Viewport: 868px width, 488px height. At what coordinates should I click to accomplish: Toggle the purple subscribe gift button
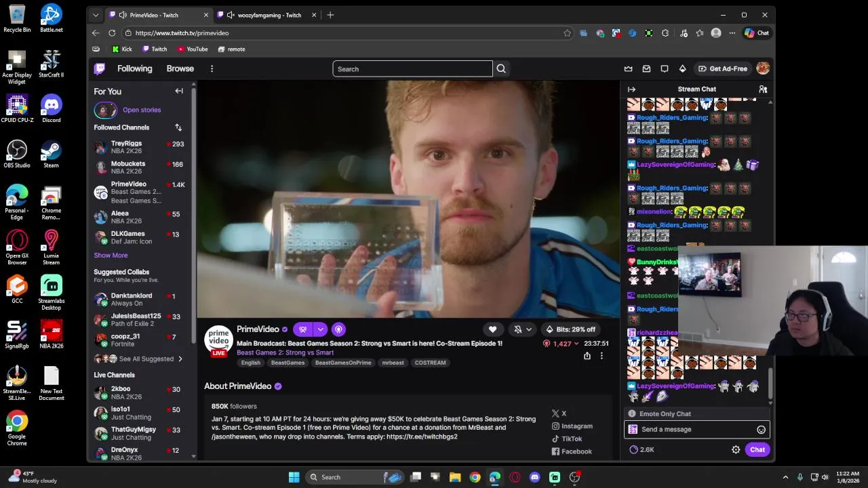point(303,329)
